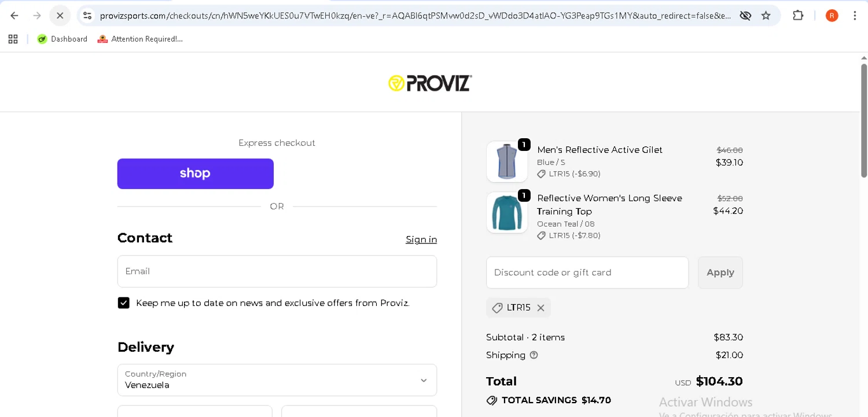Click the Total price $104.30
Image resolution: width=868 pixels, height=417 pixels.
tap(719, 381)
